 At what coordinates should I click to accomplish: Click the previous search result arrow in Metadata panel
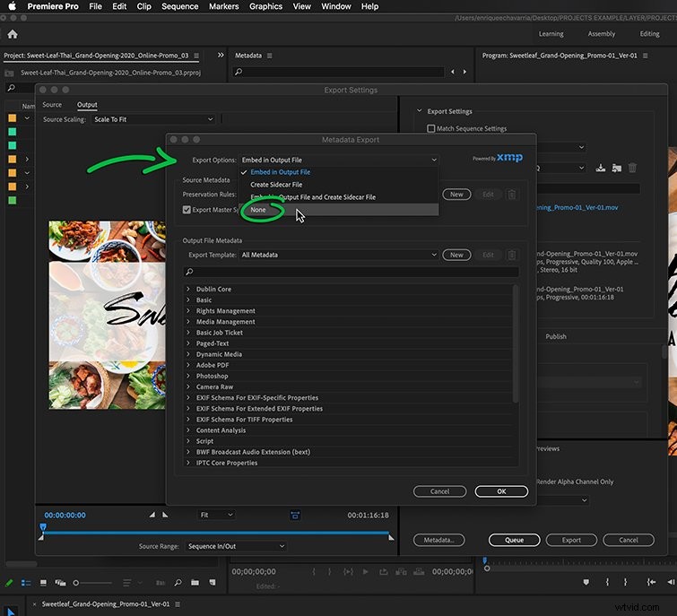453,72
